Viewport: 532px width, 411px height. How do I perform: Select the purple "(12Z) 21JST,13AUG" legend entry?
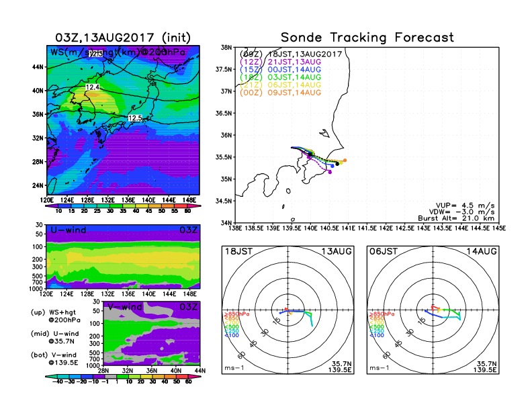point(280,62)
